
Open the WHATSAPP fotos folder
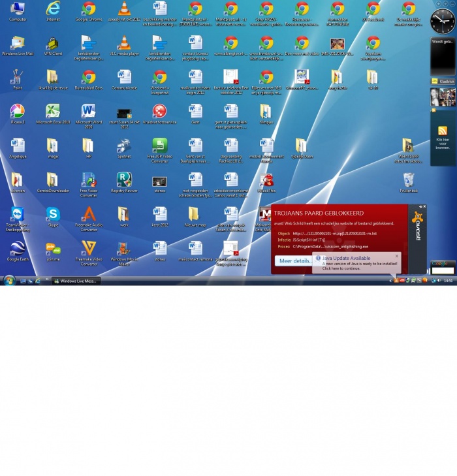409,151
